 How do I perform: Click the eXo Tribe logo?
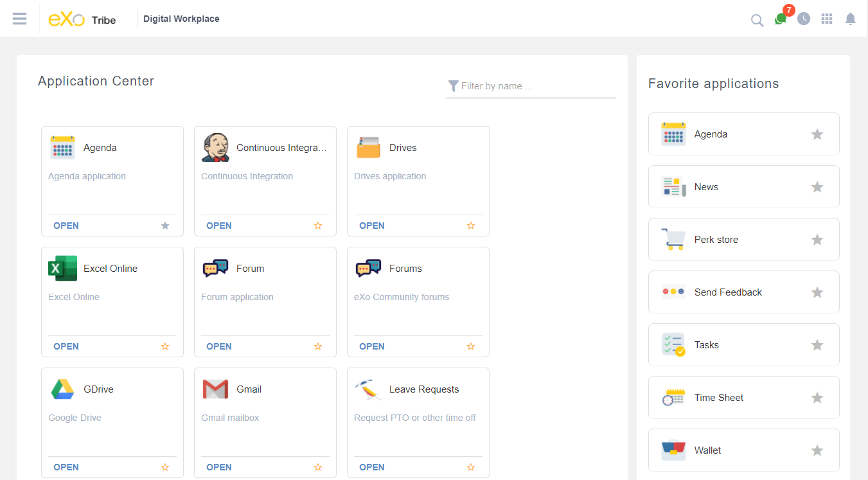(82, 19)
